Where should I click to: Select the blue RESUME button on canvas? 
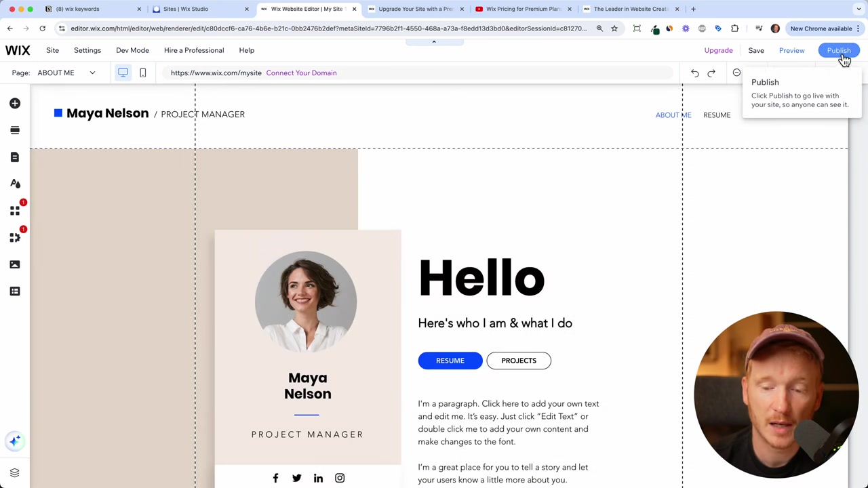450,361
